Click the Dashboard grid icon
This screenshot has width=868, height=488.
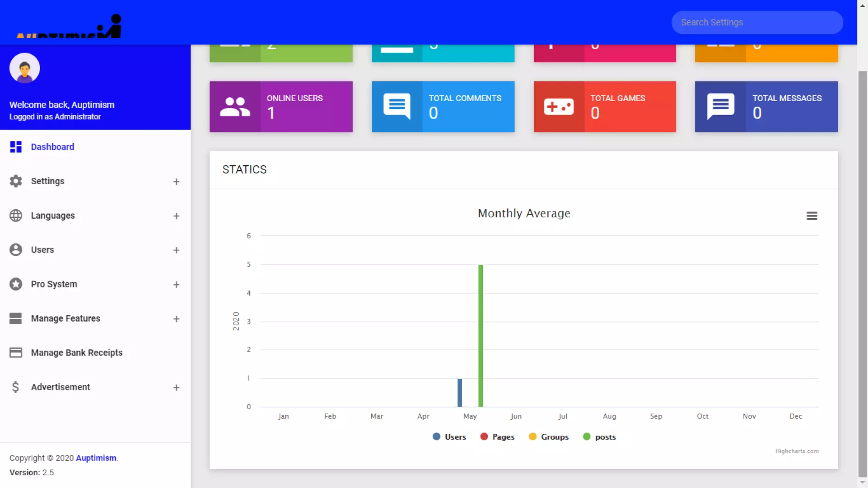coord(16,147)
